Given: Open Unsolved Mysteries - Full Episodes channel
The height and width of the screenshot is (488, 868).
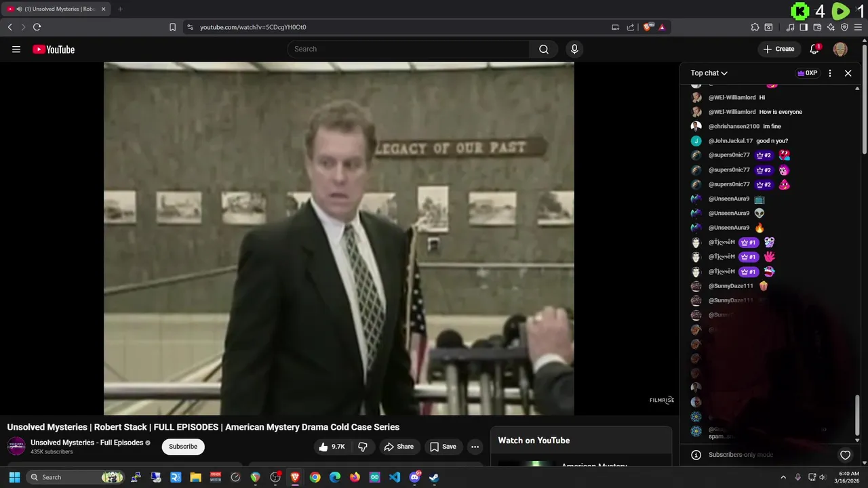Looking at the screenshot, I should click(x=87, y=443).
